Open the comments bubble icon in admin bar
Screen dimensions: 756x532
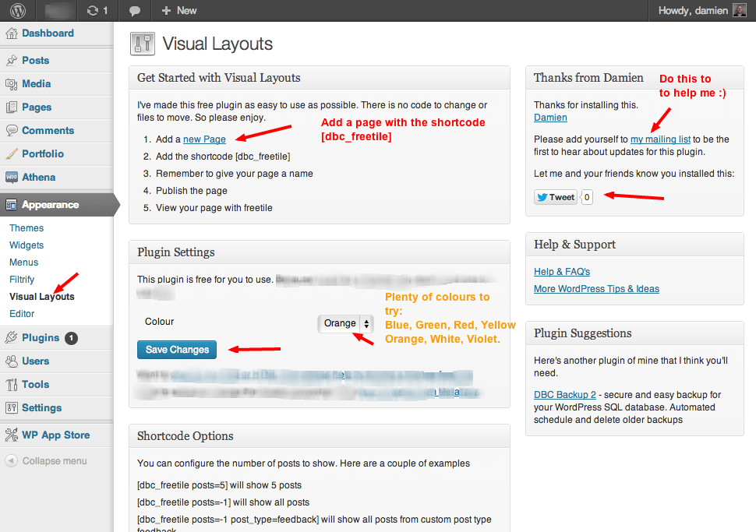(x=135, y=11)
